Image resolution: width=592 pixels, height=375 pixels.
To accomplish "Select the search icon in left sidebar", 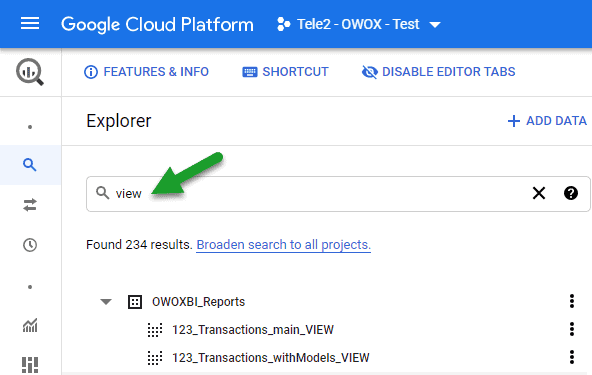I will (x=29, y=165).
